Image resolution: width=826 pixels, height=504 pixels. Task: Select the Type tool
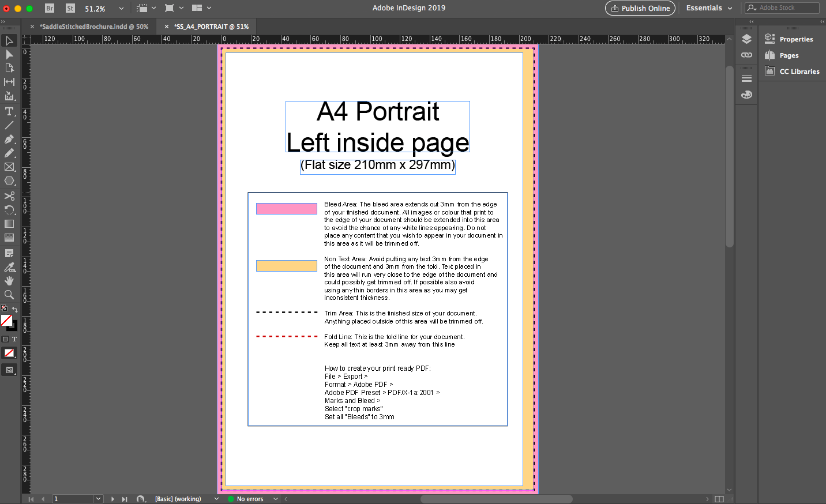tap(9, 111)
